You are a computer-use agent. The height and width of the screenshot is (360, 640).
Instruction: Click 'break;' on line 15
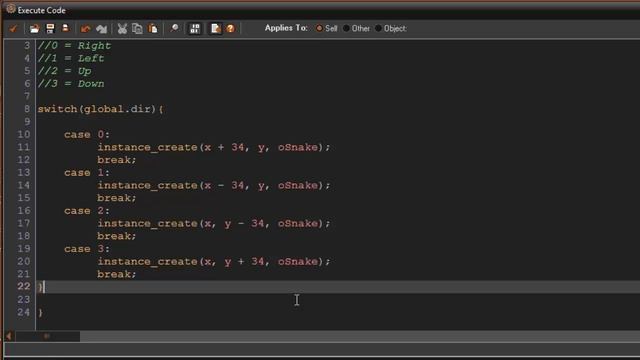pyautogui.click(x=117, y=198)
